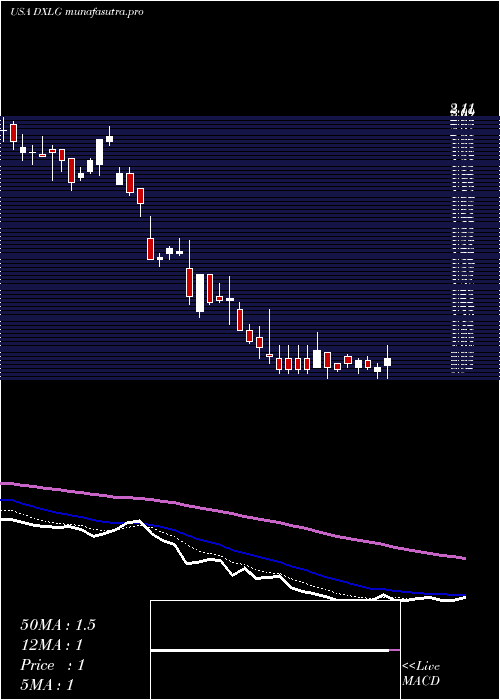Click the price axis tick labels column

pyautogui.click(x=462, y=246)
